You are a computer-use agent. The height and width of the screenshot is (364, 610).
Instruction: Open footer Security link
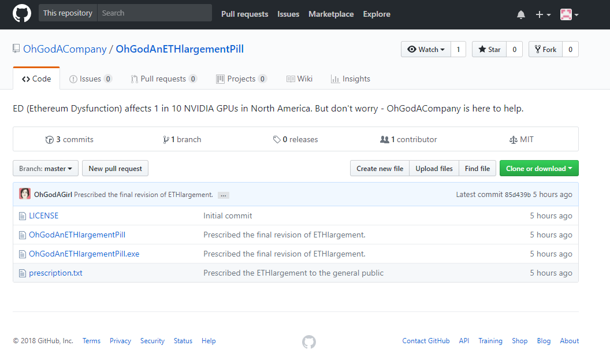coord(152,341)
